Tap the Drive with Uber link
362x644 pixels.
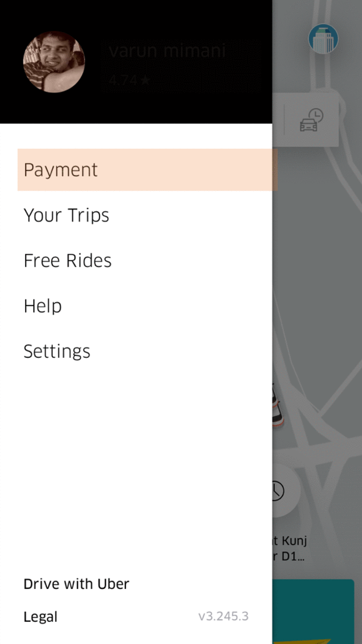point(76,584)
